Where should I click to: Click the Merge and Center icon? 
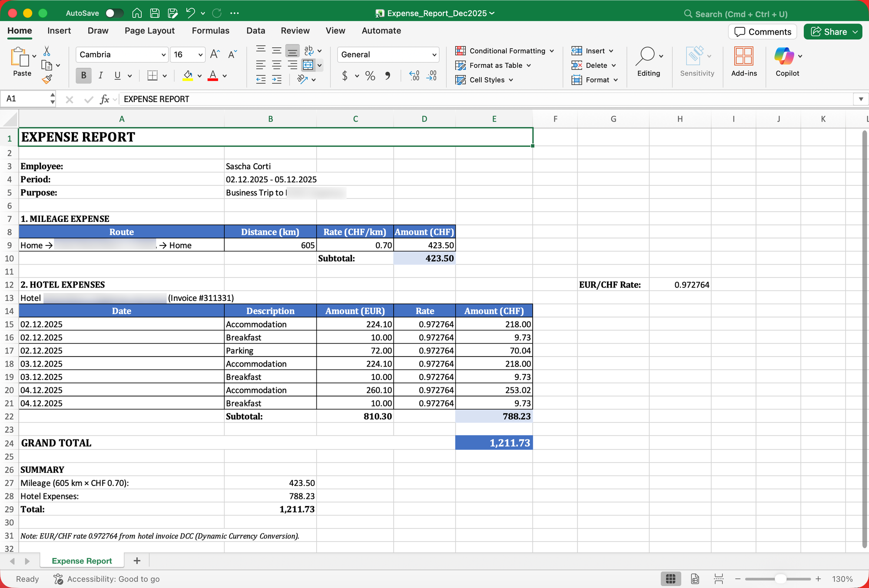(308, 65)
